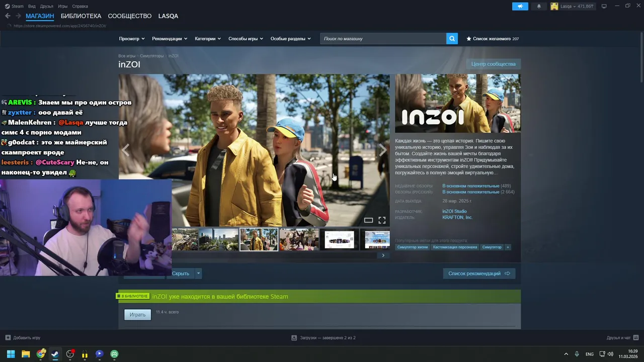This screenshot has height=362, width=644.
Task: Switch to Big Picture mode monitor icon
Action: pos(604,6)
